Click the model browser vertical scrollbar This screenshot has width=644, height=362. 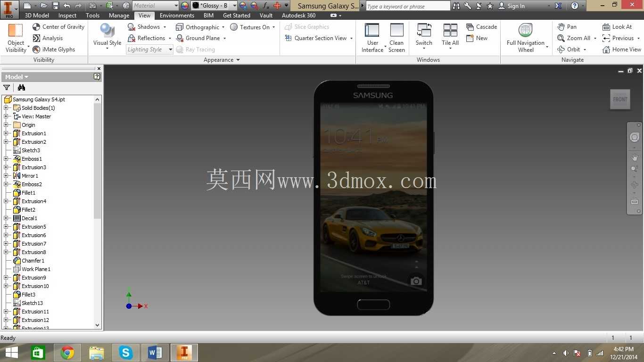point(98,161)
